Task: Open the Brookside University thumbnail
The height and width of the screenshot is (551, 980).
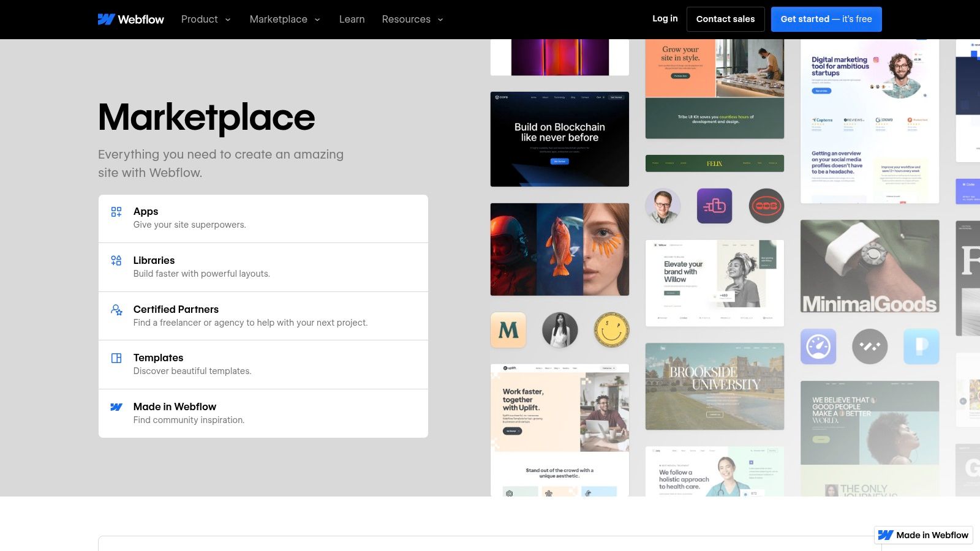Action: [x=715, y=386]
